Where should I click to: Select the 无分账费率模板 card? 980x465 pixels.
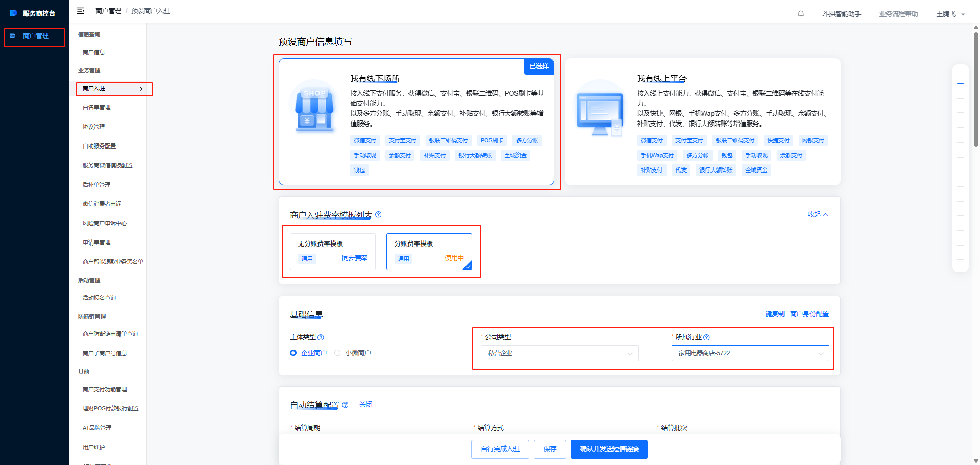tap(333, 251)
